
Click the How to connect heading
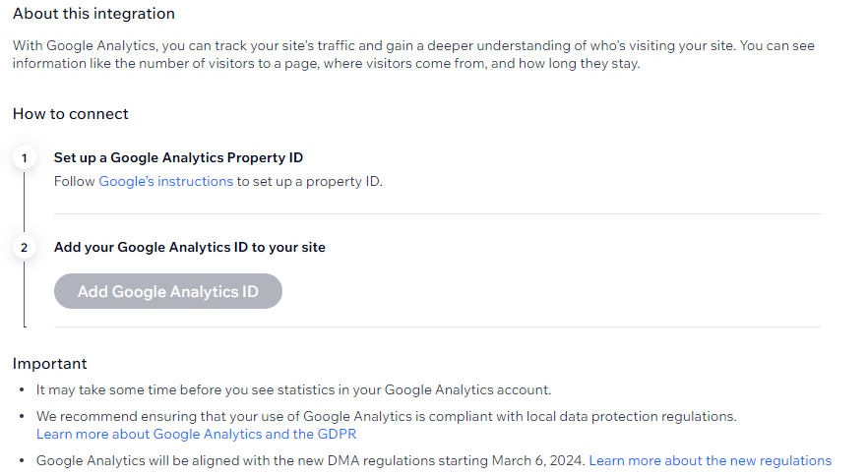coord(71,114)
